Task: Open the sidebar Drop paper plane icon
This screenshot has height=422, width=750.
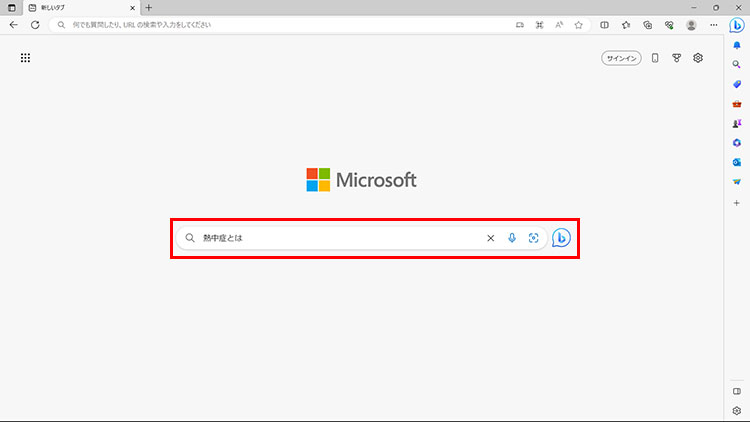Action: click(737, 182)
